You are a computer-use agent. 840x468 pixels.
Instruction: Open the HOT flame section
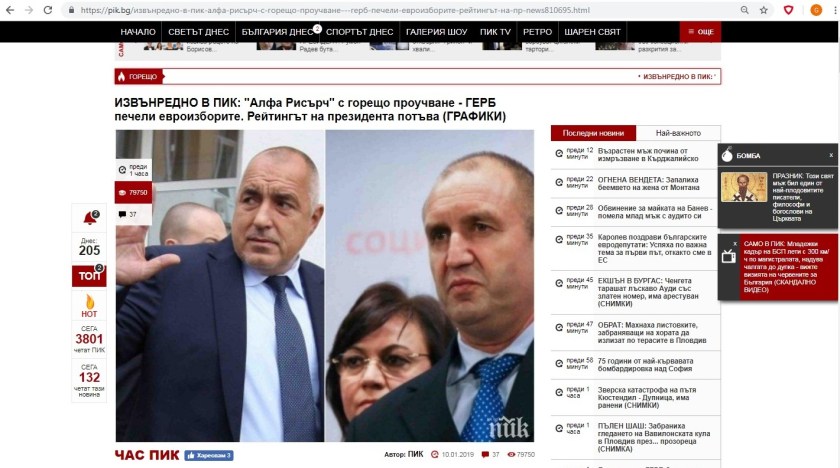(89, 306)
